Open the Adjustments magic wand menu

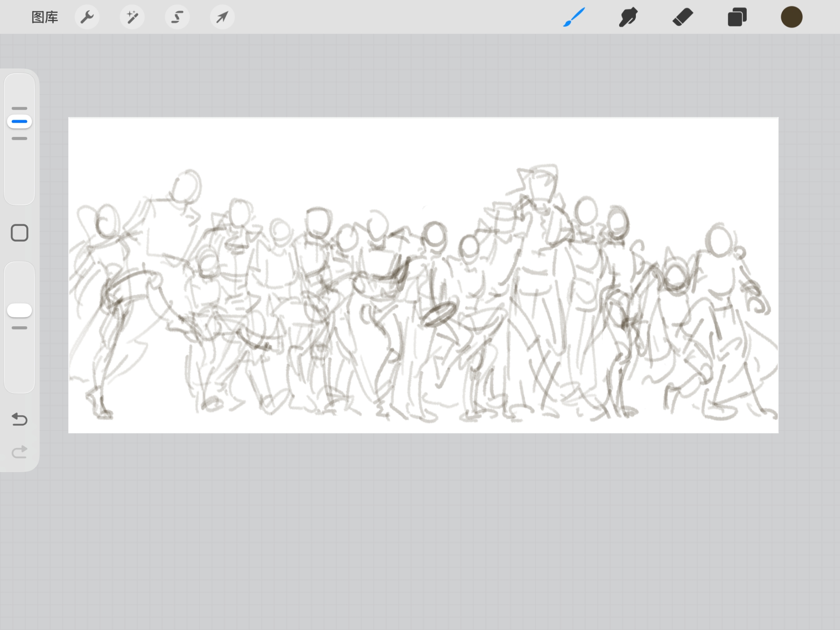(132, 17)
